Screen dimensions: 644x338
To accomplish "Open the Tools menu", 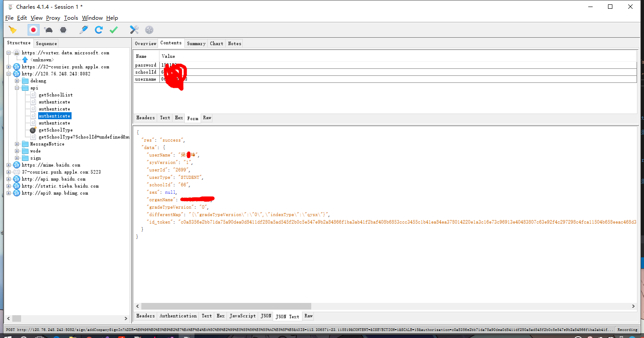I will click(x=71, y=18).
